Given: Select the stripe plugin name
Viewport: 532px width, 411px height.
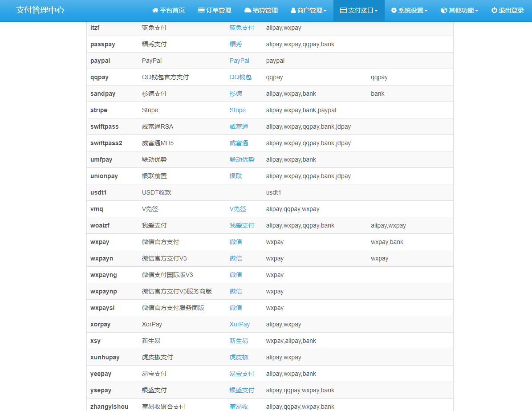Looking at the screenshot, I should [99, 110].
